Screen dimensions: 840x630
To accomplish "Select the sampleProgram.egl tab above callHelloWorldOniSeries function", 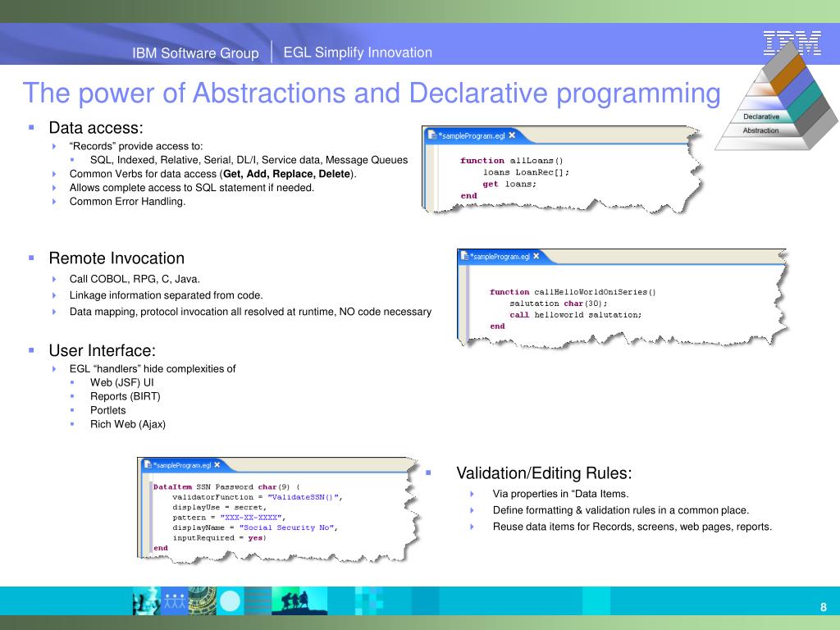I will click(501, 256).
